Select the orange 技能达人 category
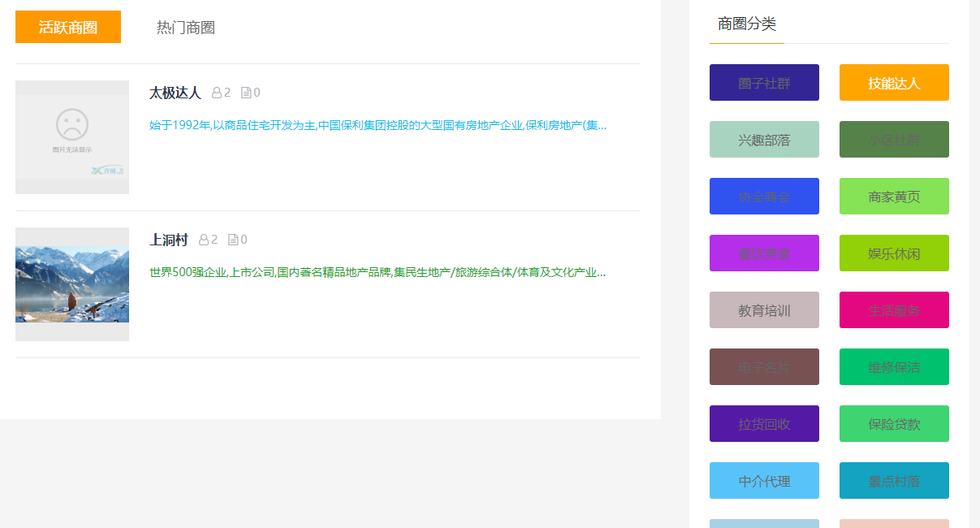This screenshot has width=980, height=528. click(x=894, y=83)
